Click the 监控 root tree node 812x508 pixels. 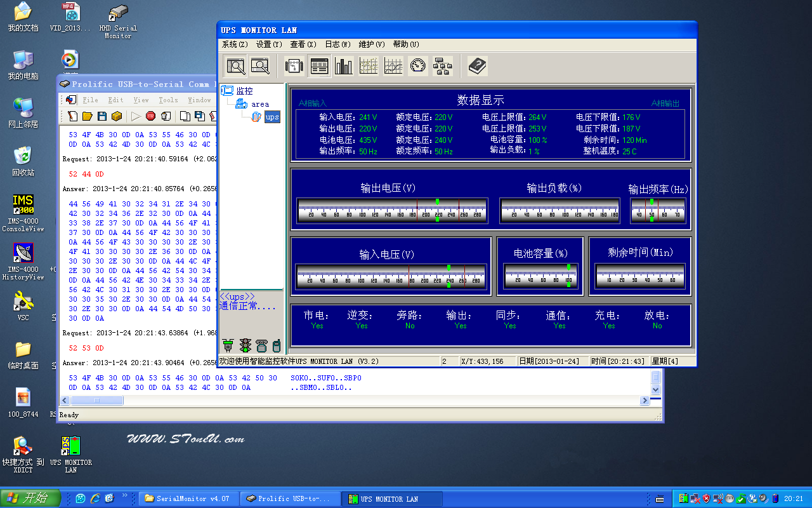(x=244, y=91)
